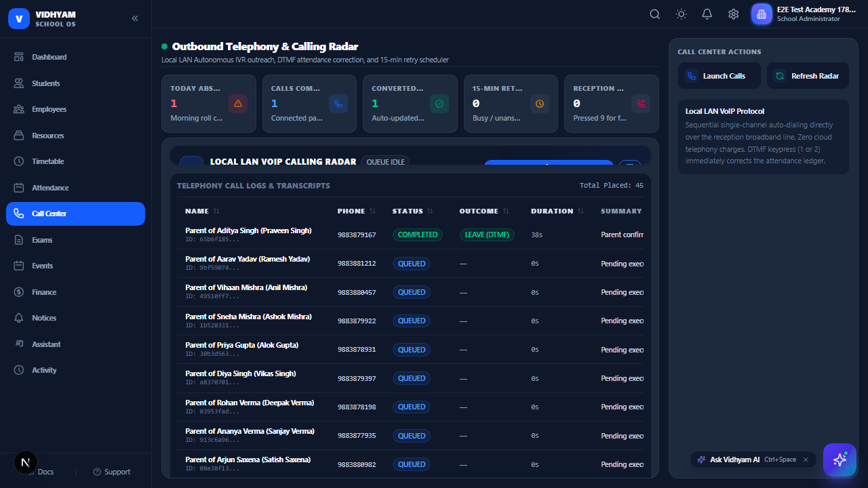Click the Outbound Telephony & Calling Radar heading
868x488 pixels.
[265, 47]
